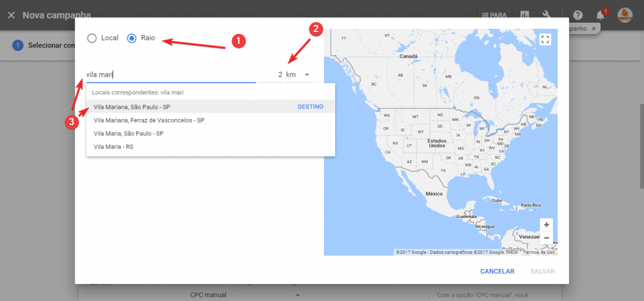
Task: Open the notifications bell icon
Action: tap(602, 15)
